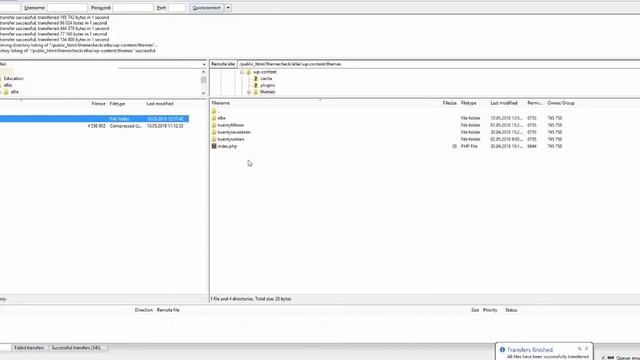
Task: Select twentyseventeen in remote file list
Action: click(x=234, y=132)
